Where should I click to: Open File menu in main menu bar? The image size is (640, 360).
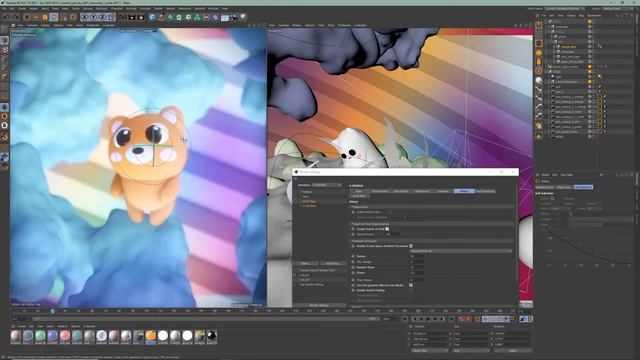(x=4, y=8)
